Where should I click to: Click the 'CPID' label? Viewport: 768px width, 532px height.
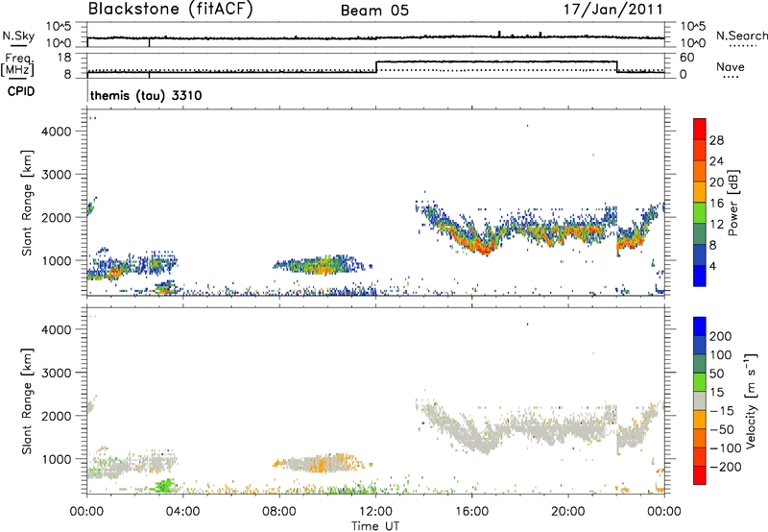coord(21,91)
